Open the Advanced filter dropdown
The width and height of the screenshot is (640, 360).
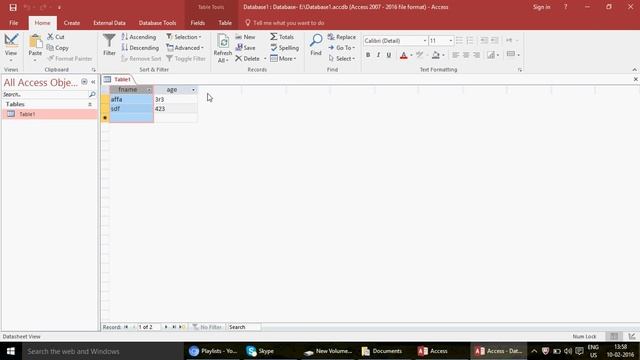(185, 48)
